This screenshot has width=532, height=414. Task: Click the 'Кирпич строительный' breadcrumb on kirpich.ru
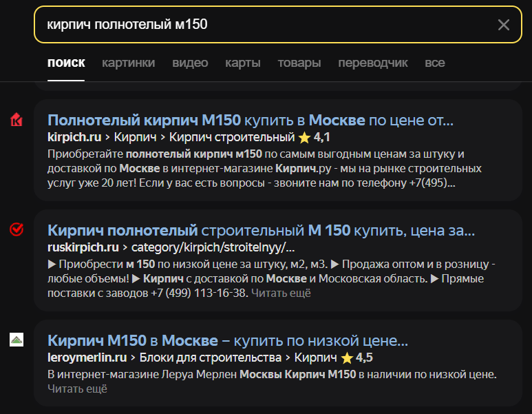click(x=231, y=136)
